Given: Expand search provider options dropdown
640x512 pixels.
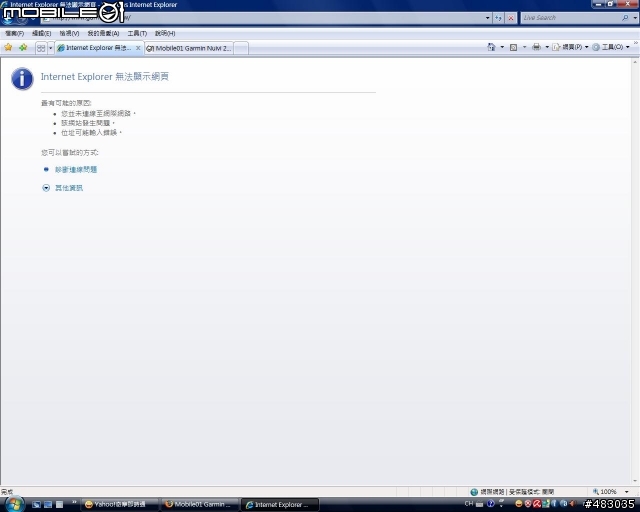Looking at the screenshot, I should coord(635,18).
